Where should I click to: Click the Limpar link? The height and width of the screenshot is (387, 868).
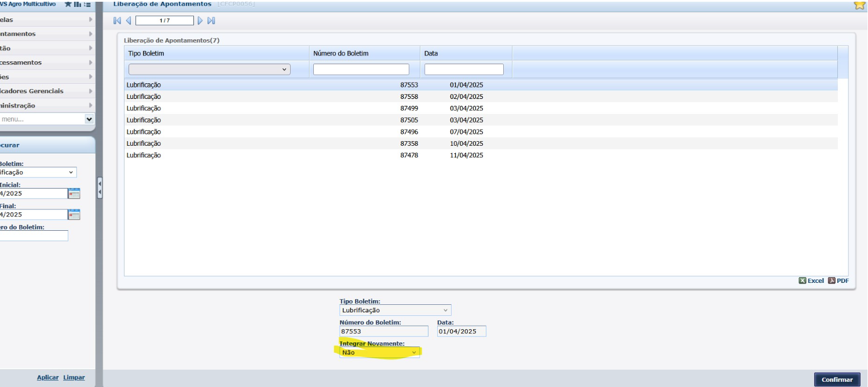point(74,378)
